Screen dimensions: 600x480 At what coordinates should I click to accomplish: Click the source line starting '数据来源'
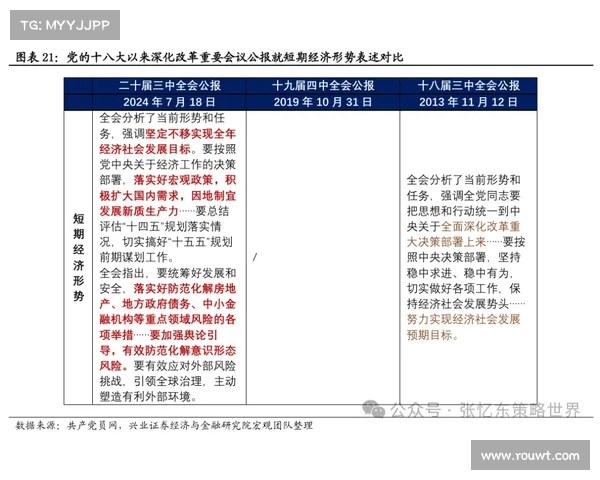[x=164, y=425]
